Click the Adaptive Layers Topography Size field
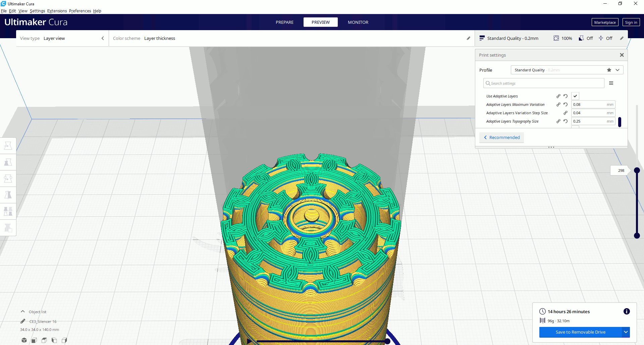The width and height of the screenshot is (644, 345). 593,121
